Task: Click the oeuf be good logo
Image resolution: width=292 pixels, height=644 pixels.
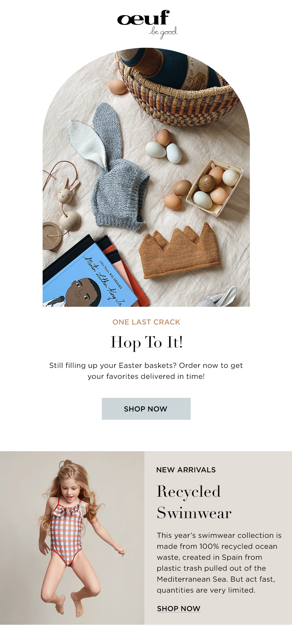Action: click(147, 24)
